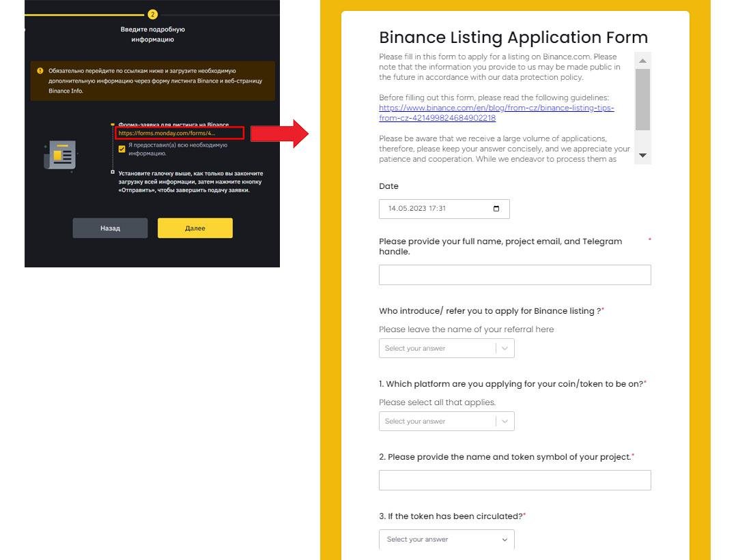
Task: Click the chevron on the platform selection dropdown
Action: pos(505,421)
